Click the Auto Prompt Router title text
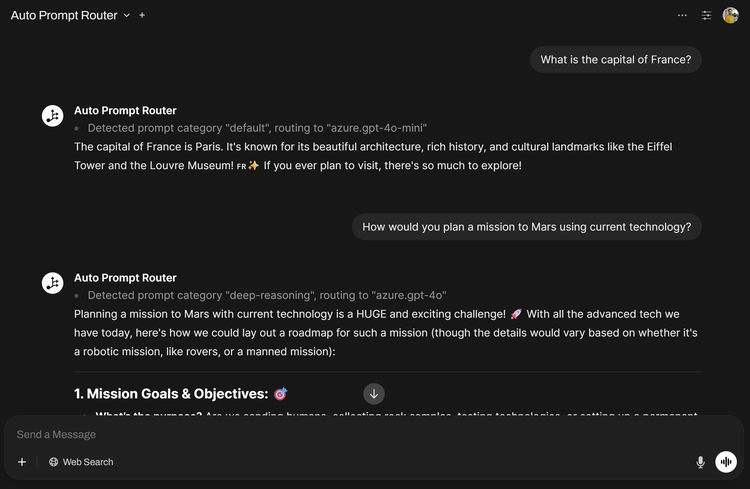 (64, 16)
